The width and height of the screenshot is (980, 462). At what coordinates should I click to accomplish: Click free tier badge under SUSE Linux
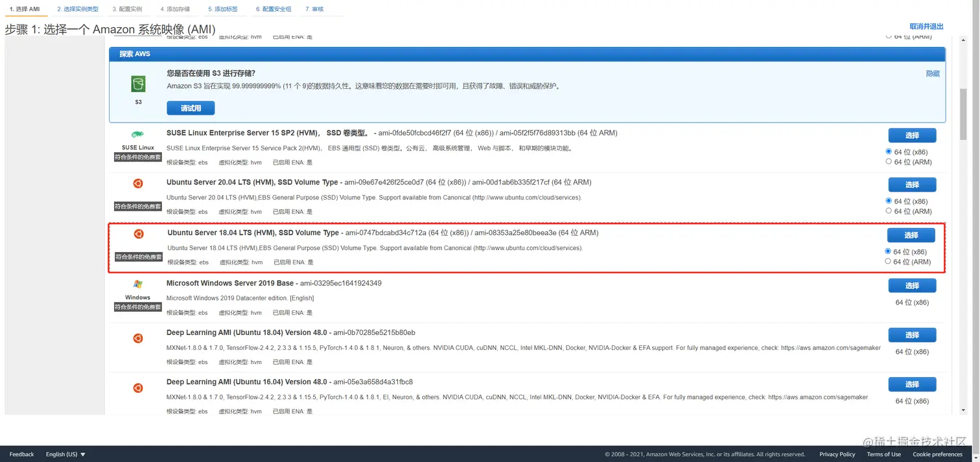(138, 157)
